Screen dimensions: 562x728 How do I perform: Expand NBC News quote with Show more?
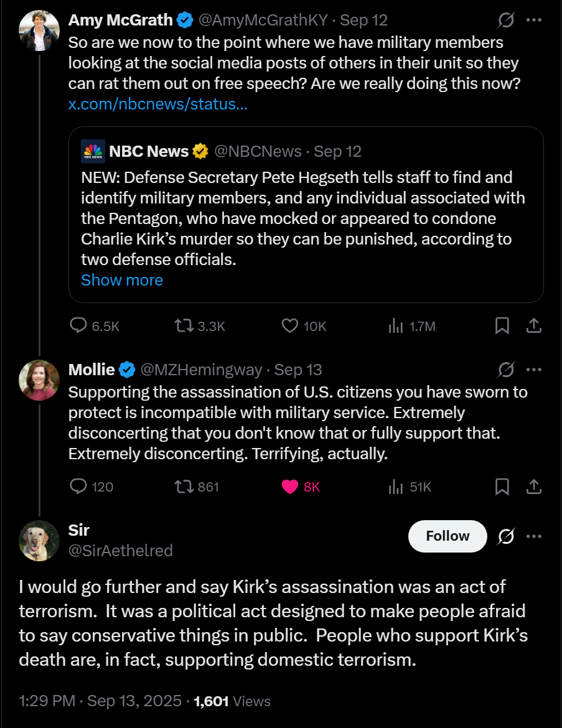coord(122,280)
